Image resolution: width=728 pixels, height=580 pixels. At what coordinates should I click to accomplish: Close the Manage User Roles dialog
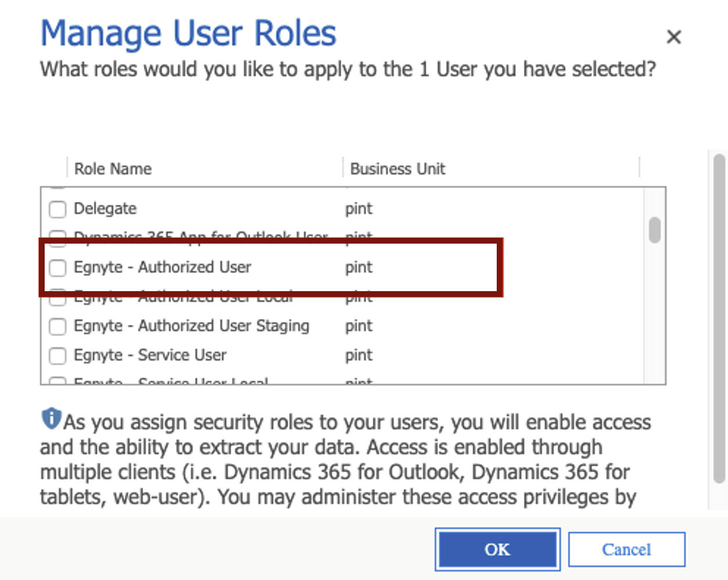point(674,37)
